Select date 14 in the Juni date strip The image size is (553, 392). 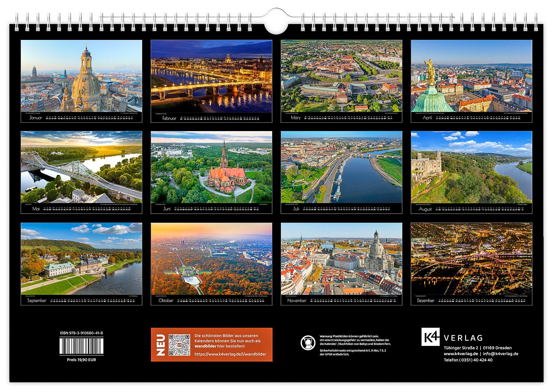[211, 210]
